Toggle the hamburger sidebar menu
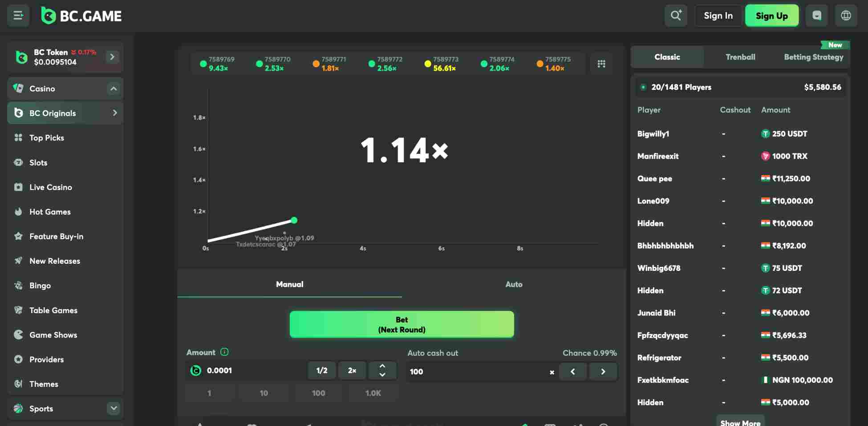The height and width of the screenshot is (426, 868). tap(18, 16)
